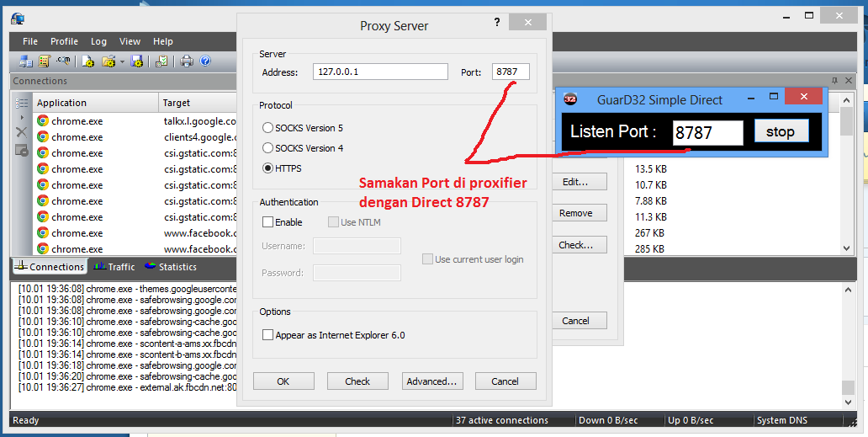This screenshot has height=437, width=868.
Task: Click Listen Port field in GuarD32 window
Action: click(707, 133)
